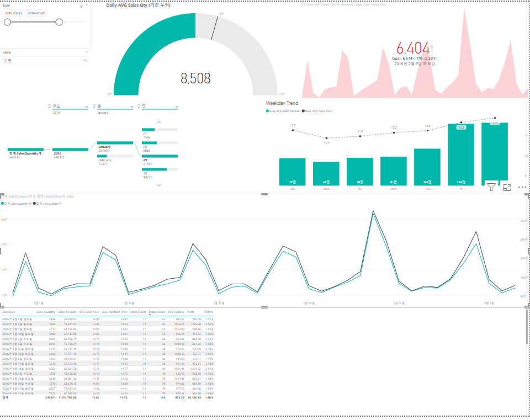The height and width of the screenshot is (420, 530).
Task: Grab the left handle of the Date slider
Action: click(7, 22)
